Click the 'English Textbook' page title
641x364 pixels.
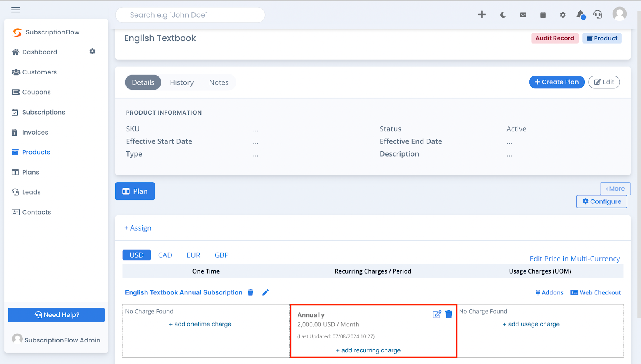(160, 38)
